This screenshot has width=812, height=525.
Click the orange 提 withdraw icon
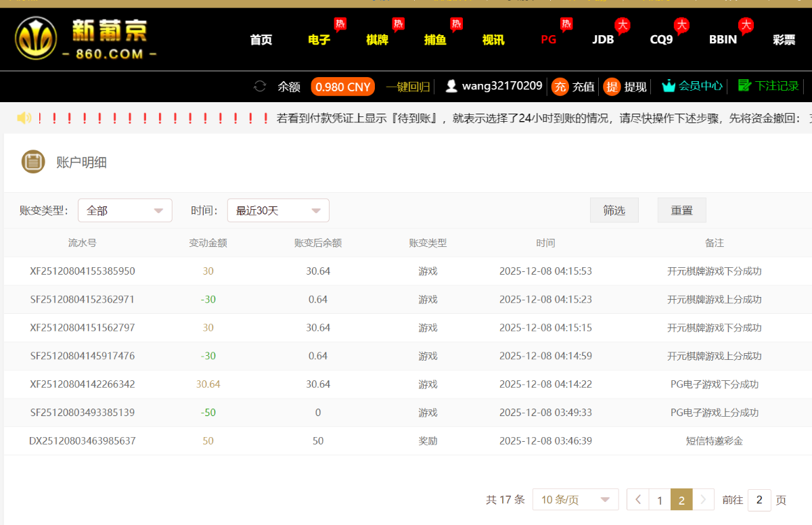pyautogui.click(x=612, y=87)
